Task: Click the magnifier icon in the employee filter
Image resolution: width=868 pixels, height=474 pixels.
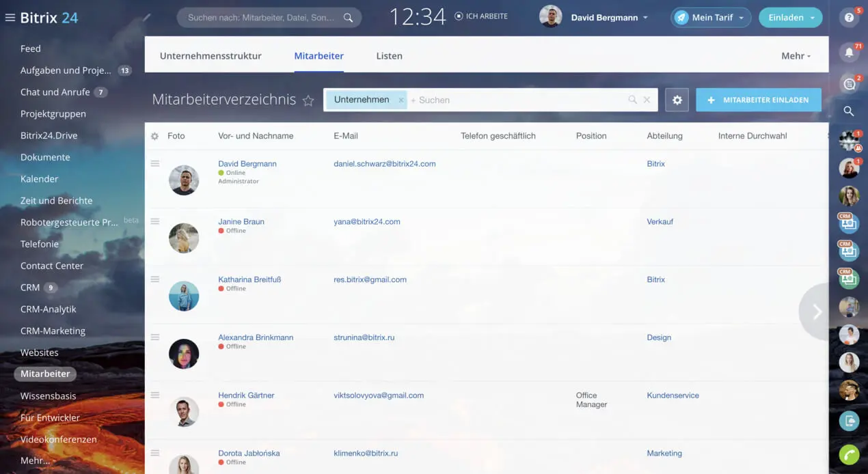Action: (x=633, y=100)
